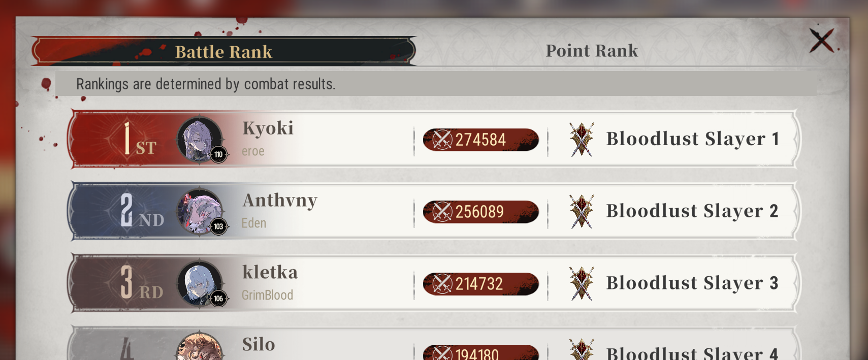
Task: Open Kyoki's avatar portrait
Action: click(200, 139)
